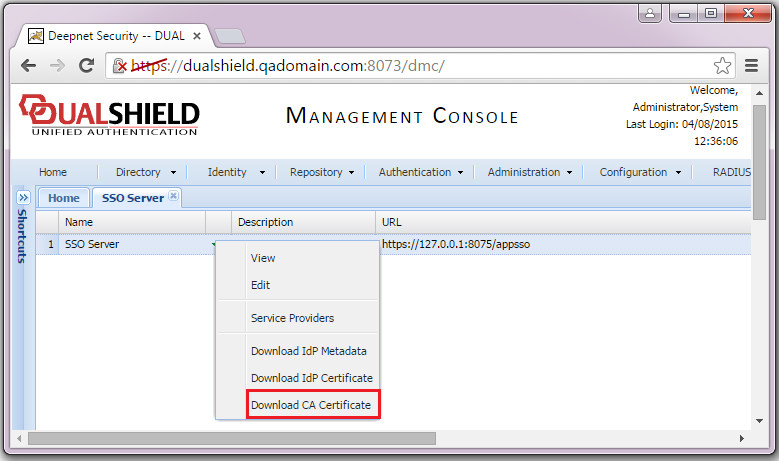
Task: Close the SSO Server tab
Action: 173,196
